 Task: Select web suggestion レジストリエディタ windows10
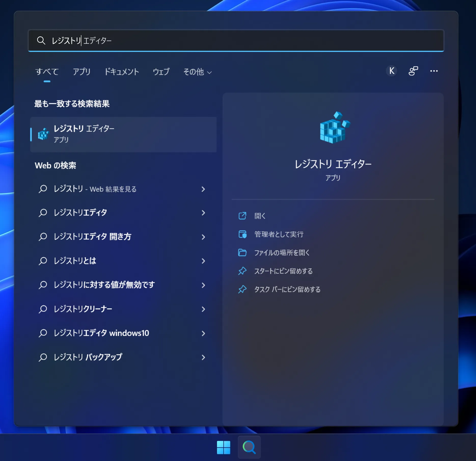tap(101, 333)
